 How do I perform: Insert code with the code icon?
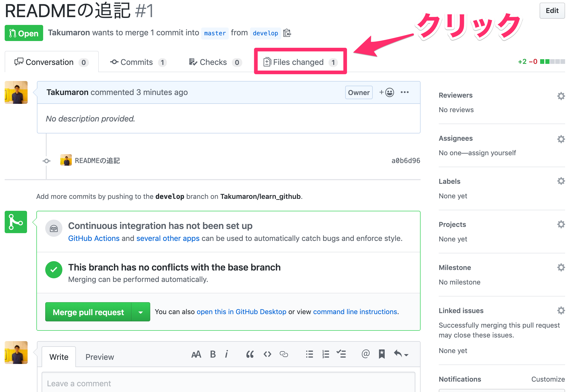pos(267,354)
